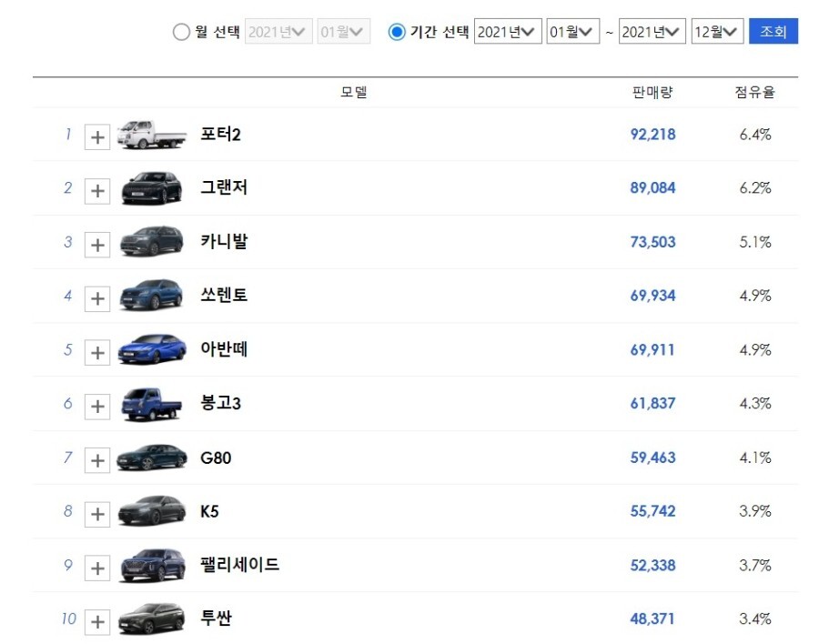The width and height of the screenshot is (819, 644).
Task: Open the 포터2 model name link
Action: pyautogui.click(x=220, y=135)
